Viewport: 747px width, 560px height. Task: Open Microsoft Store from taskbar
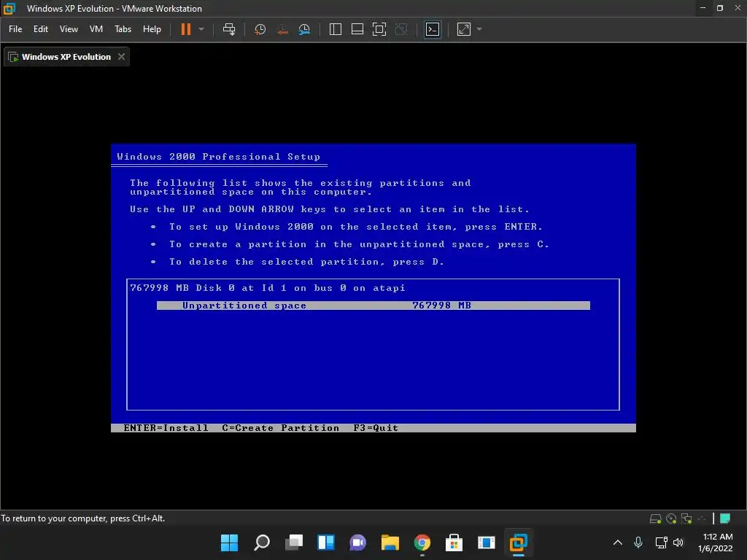(x=454, y=542)
